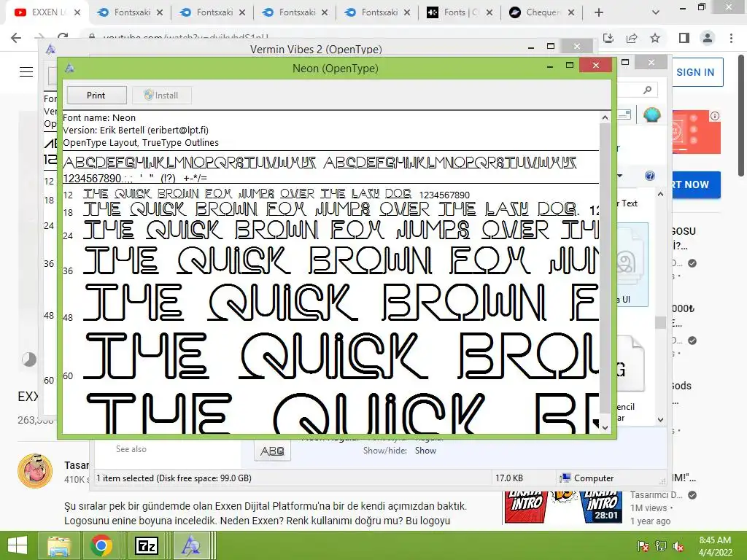
Task: Minimize the Neon font viewer window
Action: tap(550, 65)
